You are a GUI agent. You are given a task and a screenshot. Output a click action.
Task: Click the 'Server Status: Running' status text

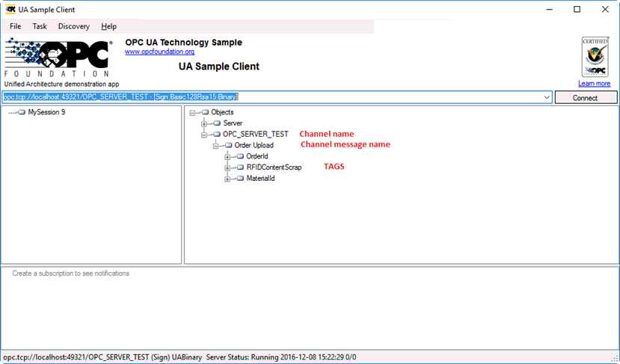pyautogui.click(x=242, y=357)
